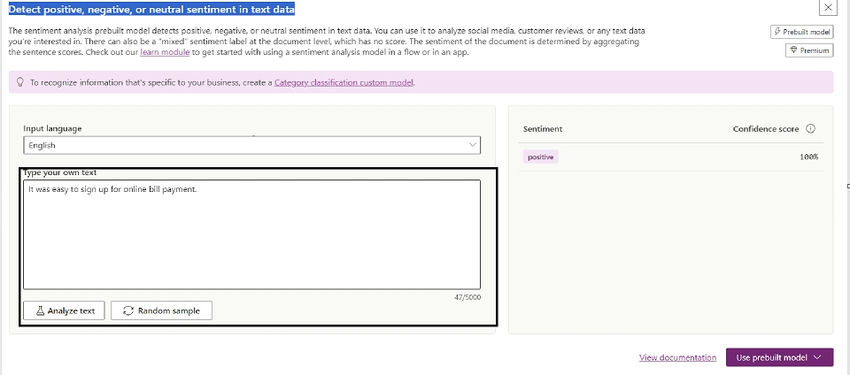This screenshot has height=375, width=850.
Task: Click Use prebuilt model button
Action: 780,358
